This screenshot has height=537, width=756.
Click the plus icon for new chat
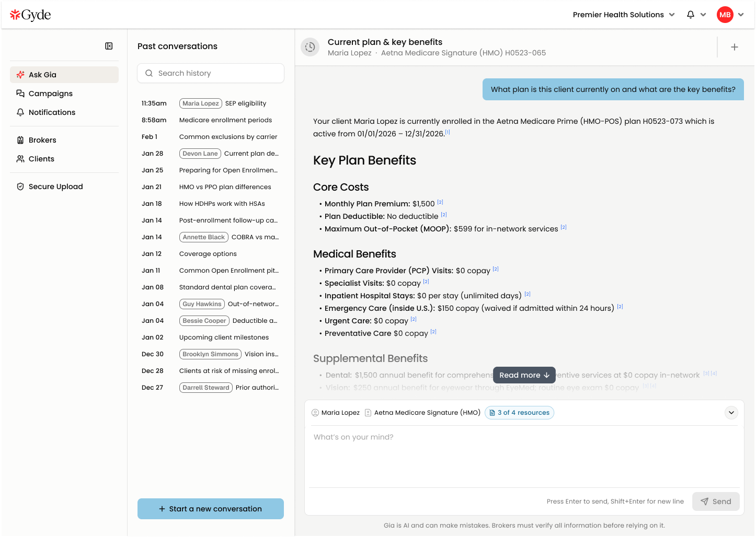pos(735,47)
